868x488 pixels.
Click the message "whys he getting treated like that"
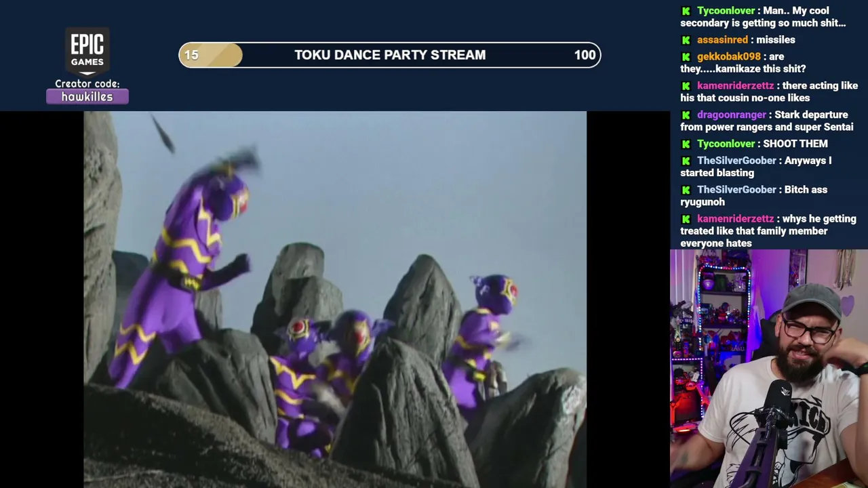tap(768, 231)
